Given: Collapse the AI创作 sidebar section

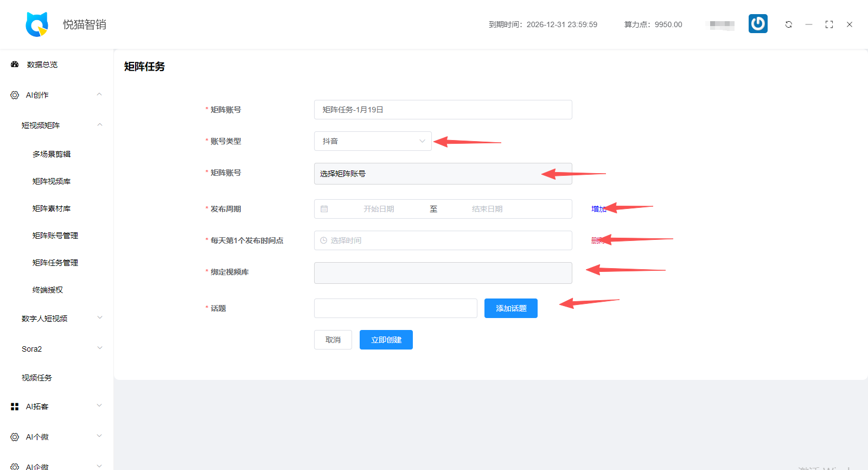Looking at the screenshot, I should [99, 95].
